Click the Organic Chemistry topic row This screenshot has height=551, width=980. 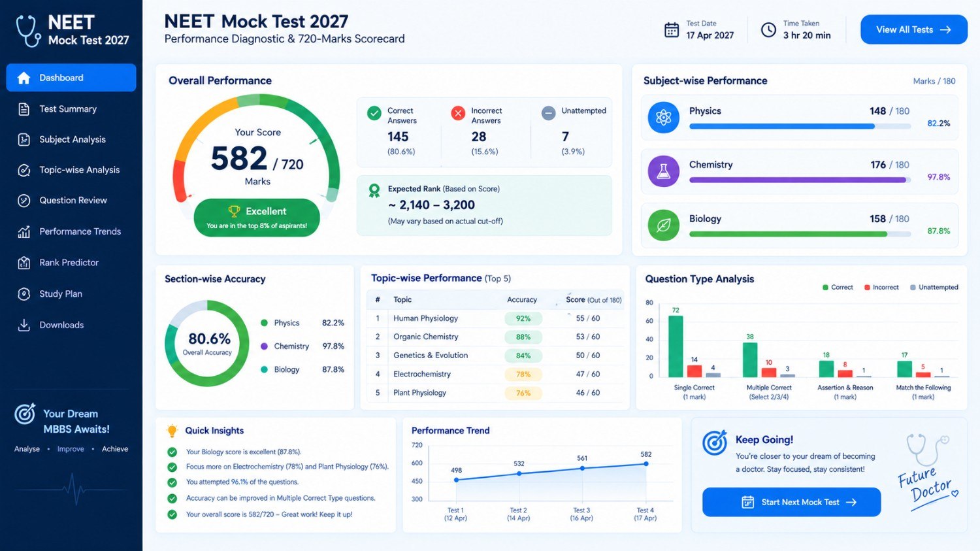pyautogui.click(x=495, y=337)
